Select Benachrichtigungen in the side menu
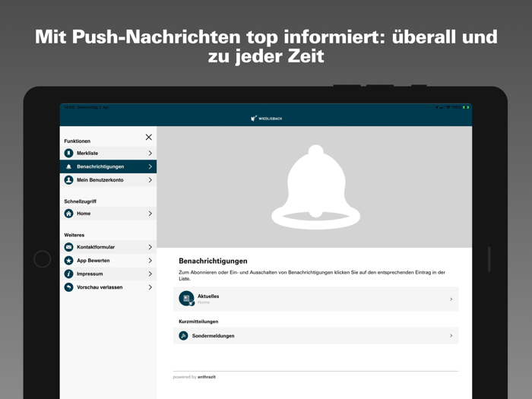 [x=108, y=166]
